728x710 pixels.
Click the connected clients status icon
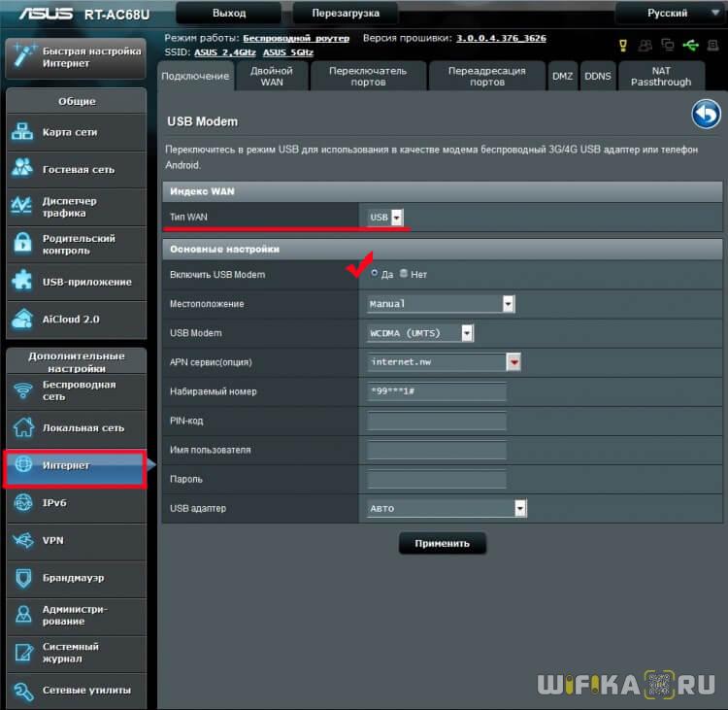pyautogui.click(x=667, y=45)
